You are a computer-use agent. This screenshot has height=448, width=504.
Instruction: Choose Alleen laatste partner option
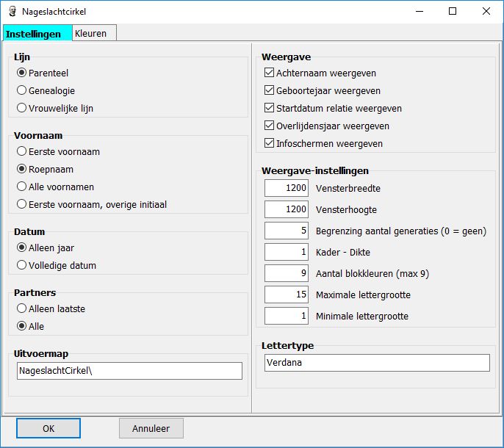click(x=22, y=308)
